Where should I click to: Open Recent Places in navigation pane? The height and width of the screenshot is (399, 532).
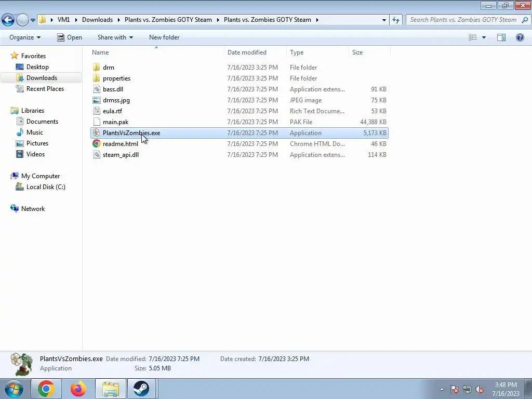coord(45,88)
